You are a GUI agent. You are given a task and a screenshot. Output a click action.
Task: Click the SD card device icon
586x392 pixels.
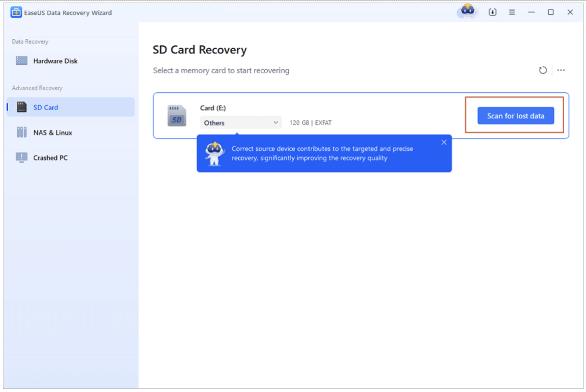pos(177,116)
